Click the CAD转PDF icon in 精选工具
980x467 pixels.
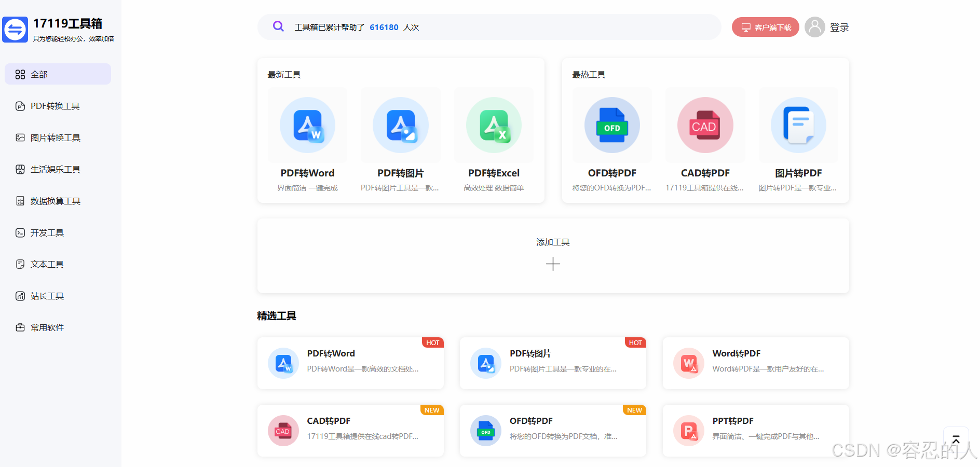(x=283, y=431)
